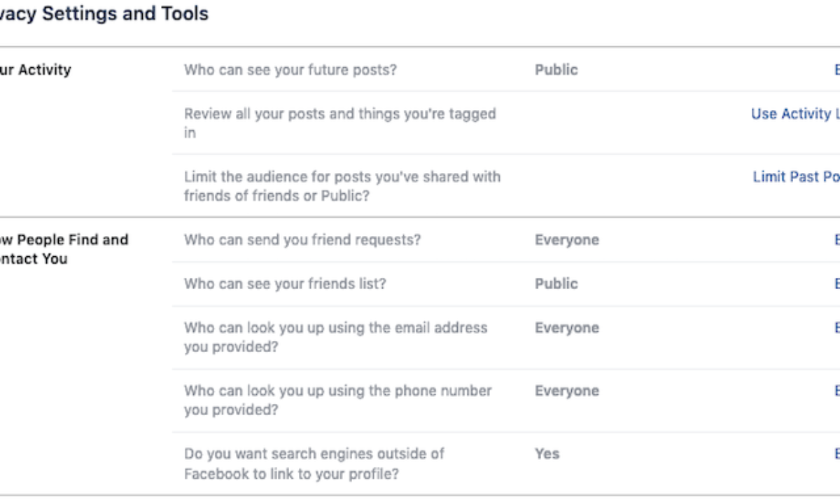Click the Public value for friends list
The width and height of the screenshot is (840, 504).
click(x=556, y=284)
